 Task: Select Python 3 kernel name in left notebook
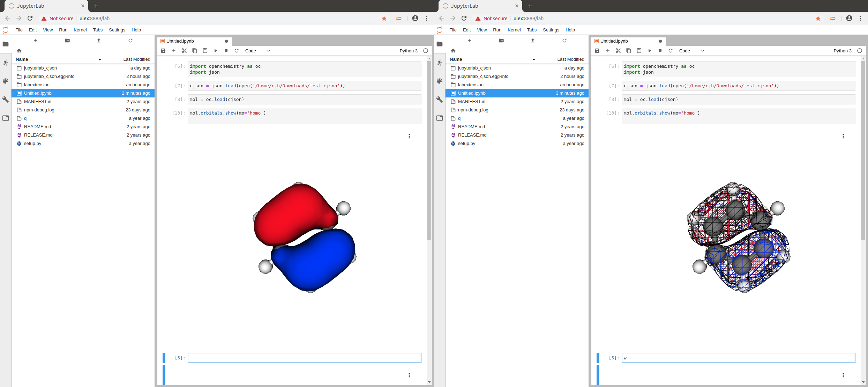coord(409,51)
